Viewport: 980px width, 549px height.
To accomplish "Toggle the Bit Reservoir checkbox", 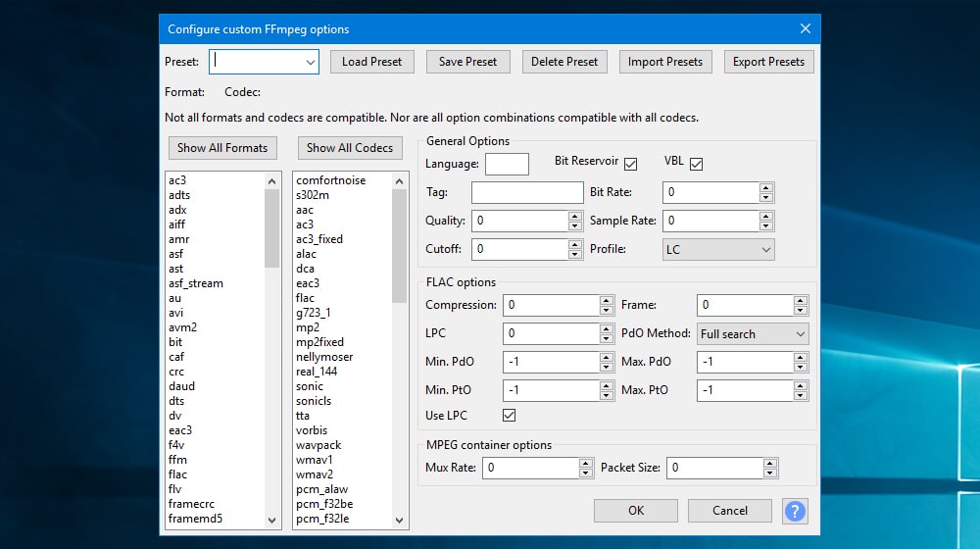I will (630, 164).
